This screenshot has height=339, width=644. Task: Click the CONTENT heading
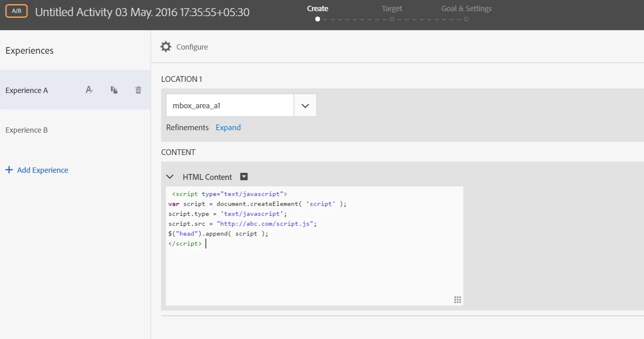(x=178, y=152)
